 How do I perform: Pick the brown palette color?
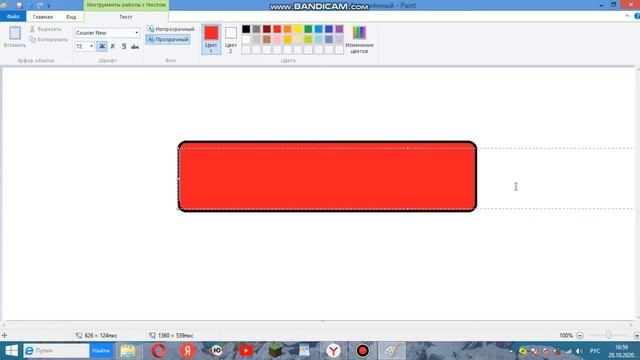tap(267, 40)
